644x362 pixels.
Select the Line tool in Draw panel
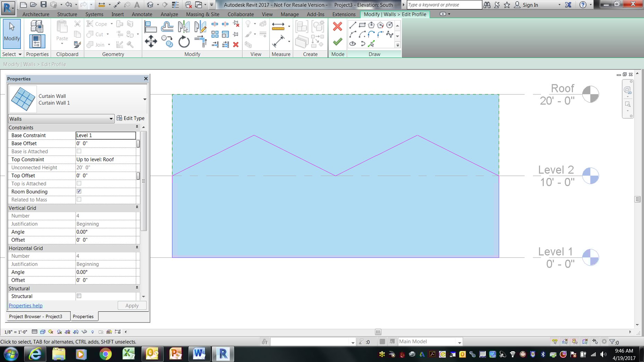click(x=353, y=25)
